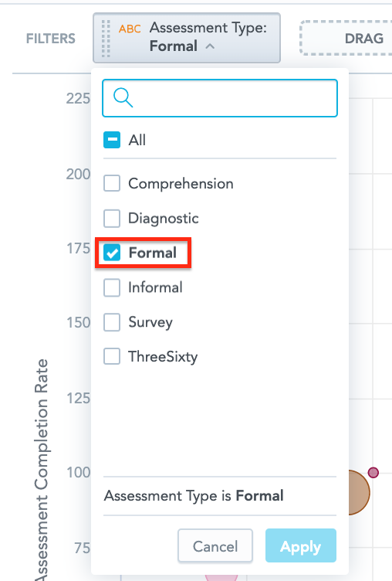392x581 pixels.
Task: Click the pink bubble at chart bottom
Action: click(221, 577)
